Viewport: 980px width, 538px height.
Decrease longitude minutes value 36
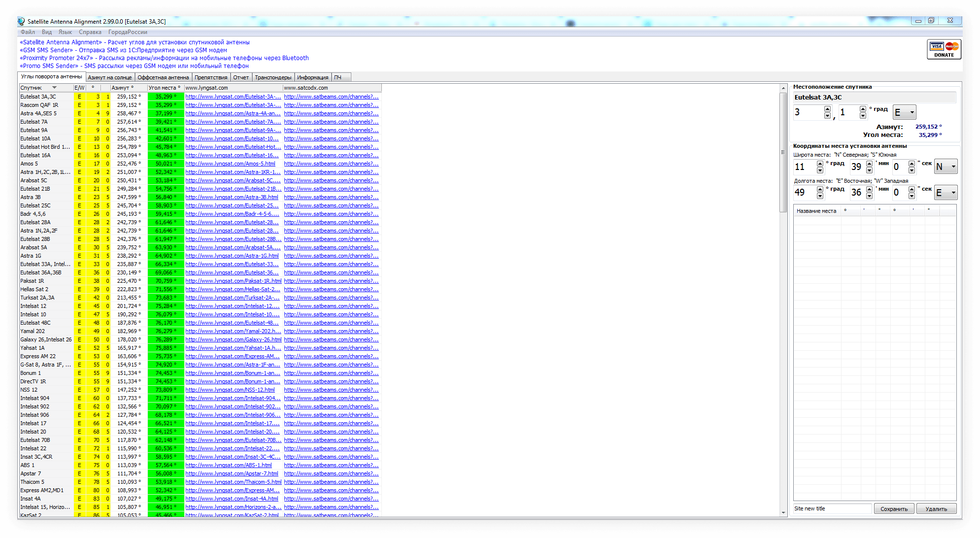pyautogui.click(x=869, y=196)
